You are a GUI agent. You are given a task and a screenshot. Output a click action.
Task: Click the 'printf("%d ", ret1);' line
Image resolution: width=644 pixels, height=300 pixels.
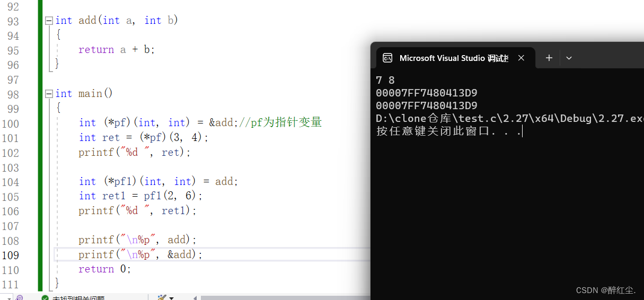pos(137,210)
